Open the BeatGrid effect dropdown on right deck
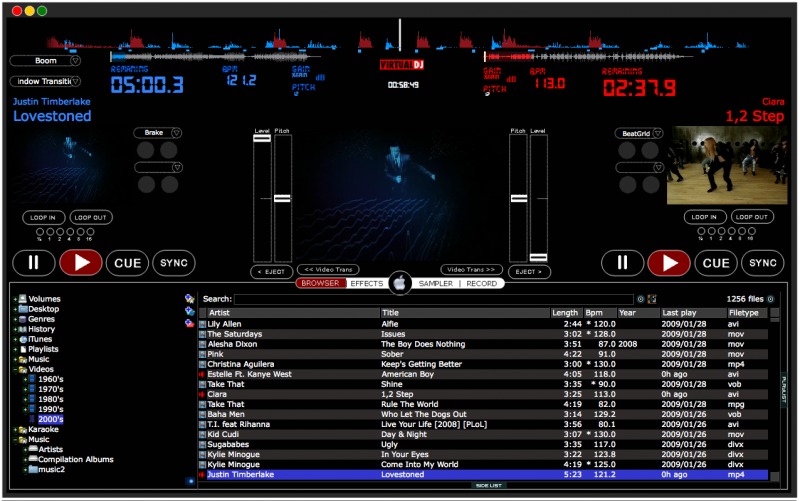 point(658,133)
